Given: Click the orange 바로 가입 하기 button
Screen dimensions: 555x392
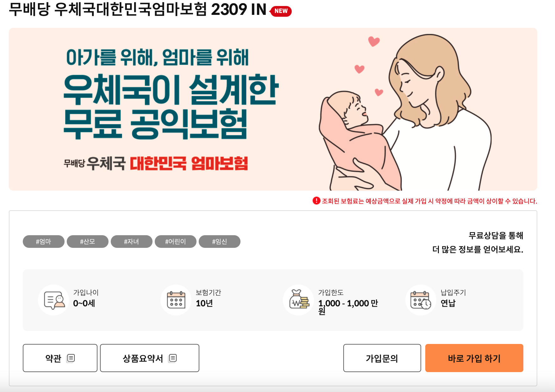Looking at the screenshot, I should pyautogui.click(x=474, y=358).
